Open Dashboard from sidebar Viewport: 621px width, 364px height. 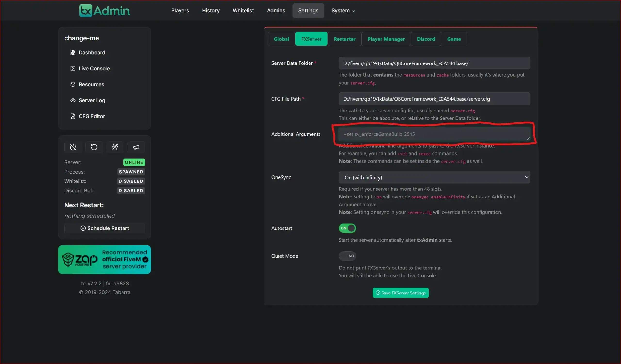point(92,52)
